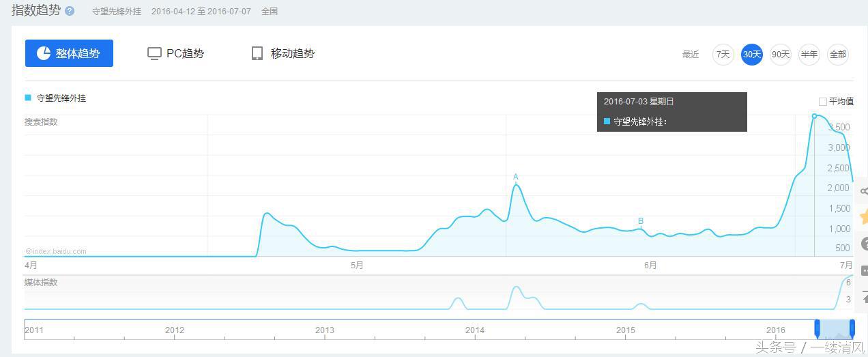868x357 pixels.
Task: Show 全部 time range data
Action: [x=837, y=55]
